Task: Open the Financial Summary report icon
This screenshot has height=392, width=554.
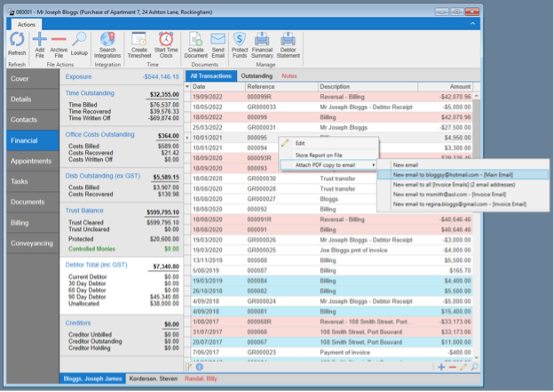Action: pyautogui.click(x=262, y=39)
